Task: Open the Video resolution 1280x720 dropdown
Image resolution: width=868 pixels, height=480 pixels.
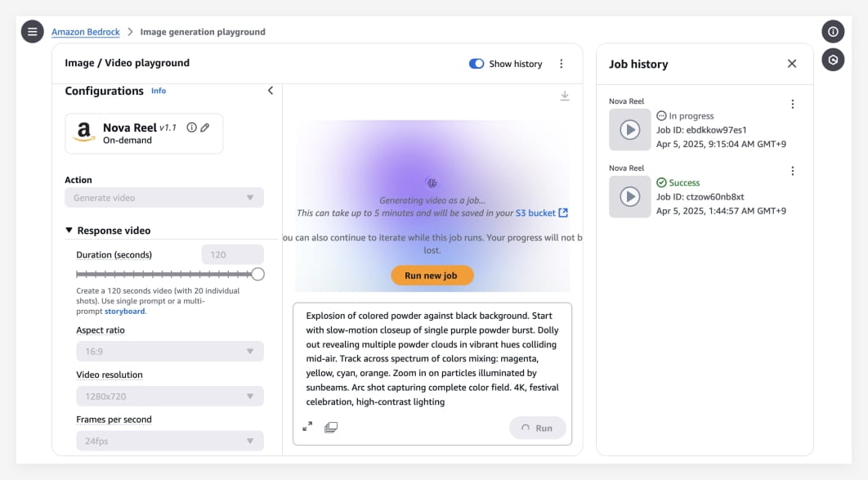Action: 170,397
